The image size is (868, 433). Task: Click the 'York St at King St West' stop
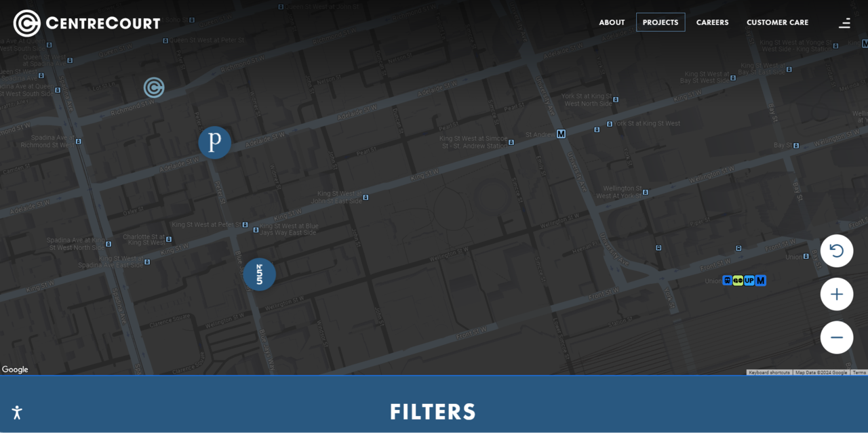pyautogui.click(x=610, y=124)
